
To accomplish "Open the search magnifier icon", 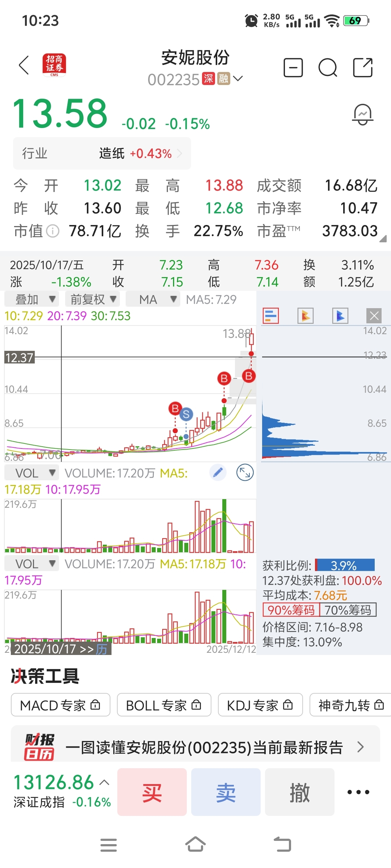I will point(328,68).
